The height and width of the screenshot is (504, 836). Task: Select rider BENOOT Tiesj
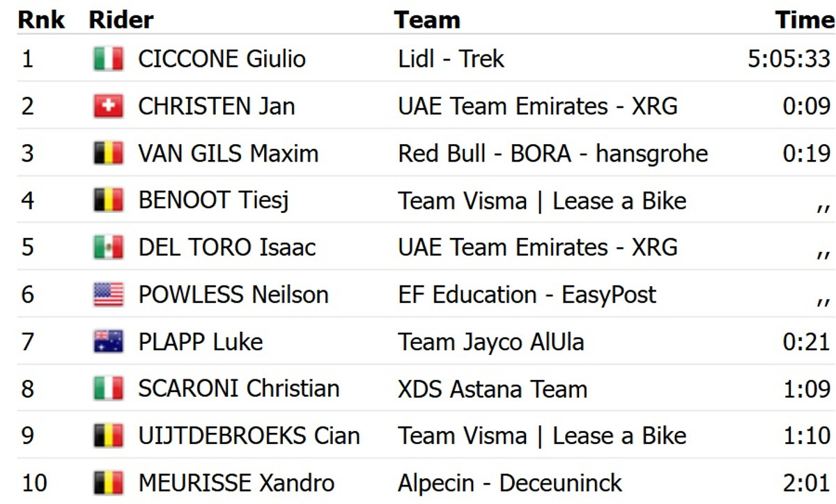pos(213,200)
